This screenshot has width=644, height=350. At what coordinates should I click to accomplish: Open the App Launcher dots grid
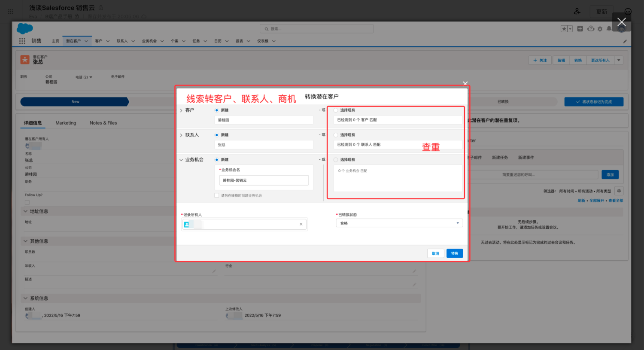(x=22, y=41)
